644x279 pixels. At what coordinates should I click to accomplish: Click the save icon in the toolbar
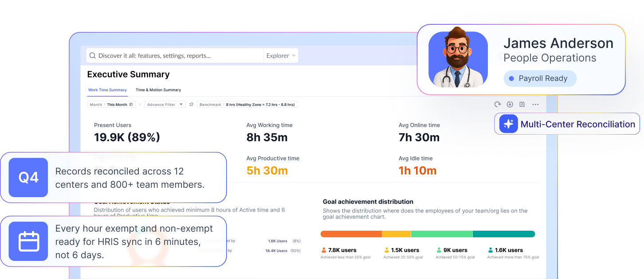pos(522,105)
